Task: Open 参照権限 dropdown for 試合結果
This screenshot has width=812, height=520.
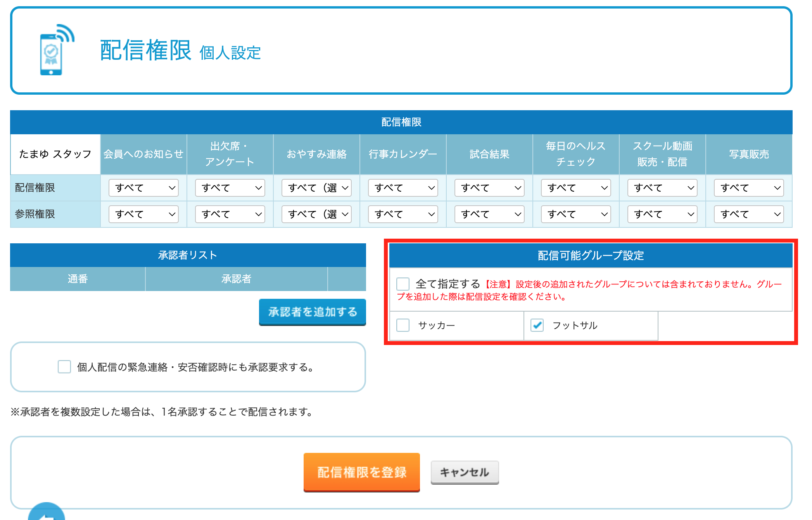Action: (489, 214)
